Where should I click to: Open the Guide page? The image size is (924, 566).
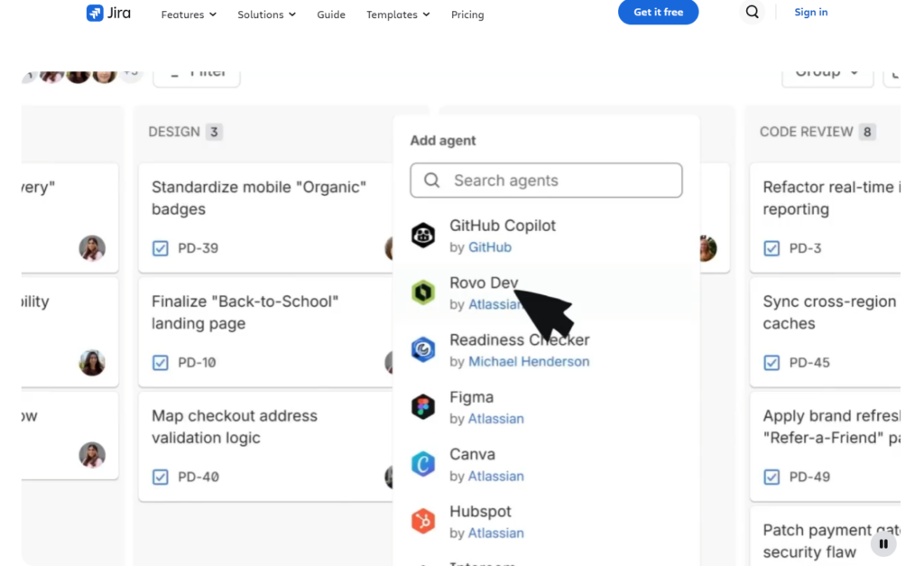tap(331, 14)
